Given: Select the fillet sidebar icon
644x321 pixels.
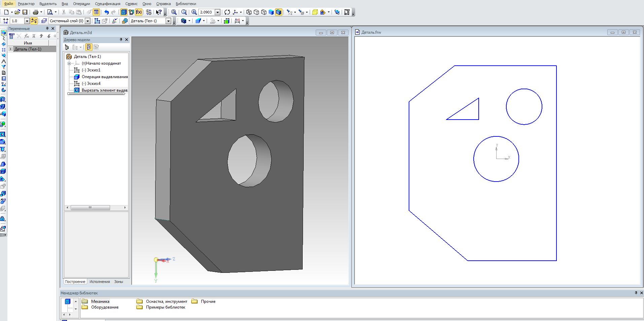Looking at the screenshot, I should pos(3,142).
